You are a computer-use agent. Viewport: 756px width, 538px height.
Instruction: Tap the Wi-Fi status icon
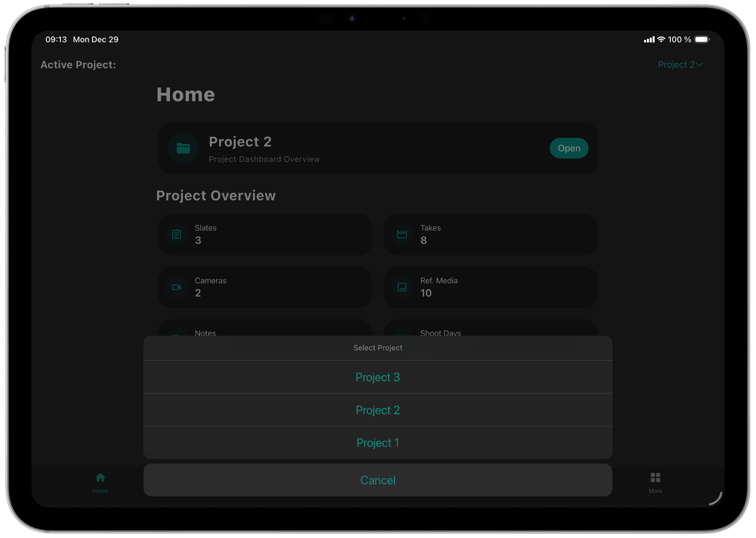pyautogui.click(x=661, y=40)
